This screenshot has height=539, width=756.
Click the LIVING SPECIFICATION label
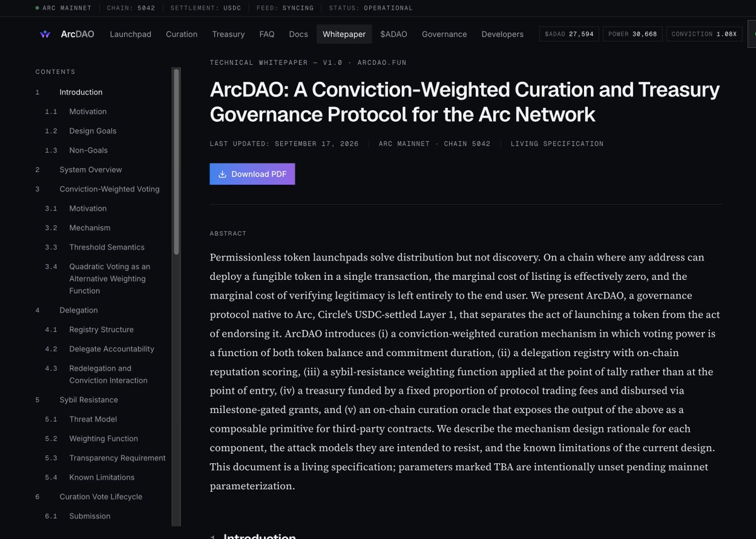(x=557, y=144)
